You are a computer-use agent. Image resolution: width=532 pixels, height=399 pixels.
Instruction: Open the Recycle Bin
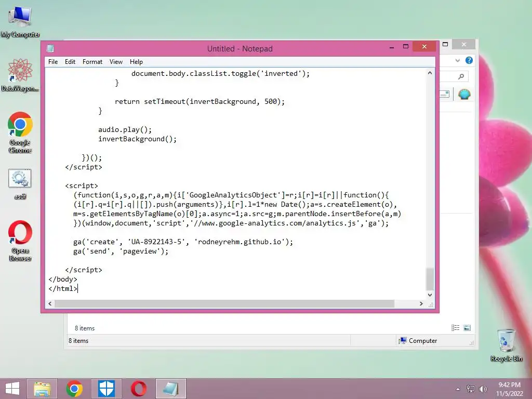506,345
